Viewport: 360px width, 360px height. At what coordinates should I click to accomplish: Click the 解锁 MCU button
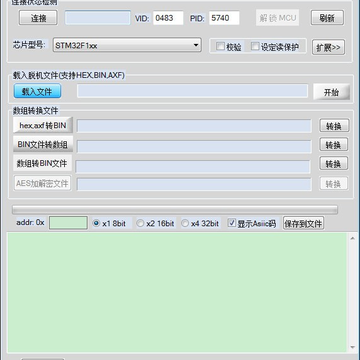pos(278,18)
